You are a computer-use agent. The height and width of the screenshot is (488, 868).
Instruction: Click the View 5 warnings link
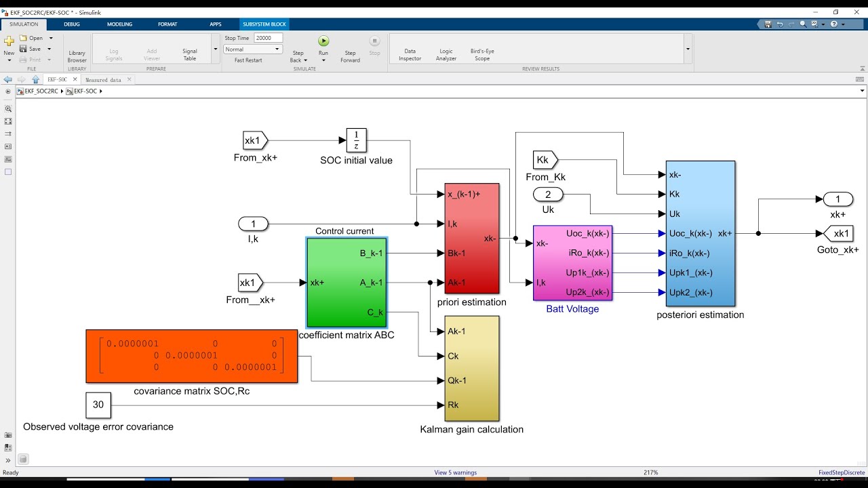click(455, 472)
